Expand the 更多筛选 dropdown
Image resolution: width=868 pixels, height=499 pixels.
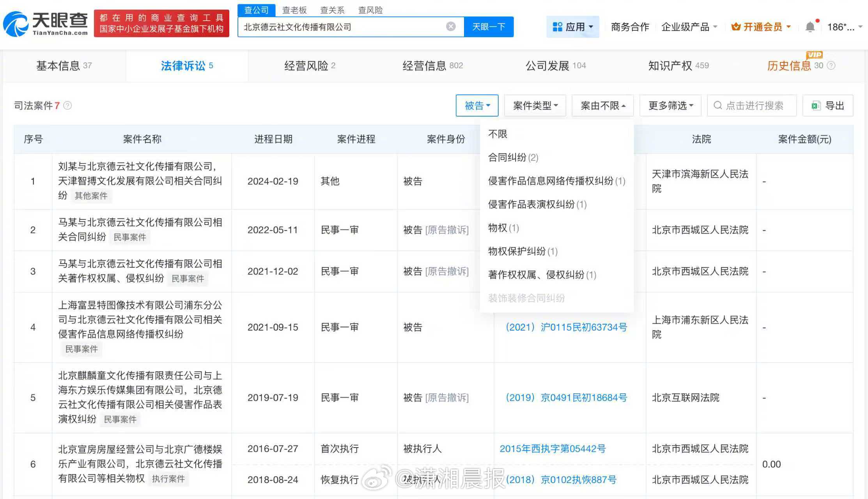tap(670, 105)
